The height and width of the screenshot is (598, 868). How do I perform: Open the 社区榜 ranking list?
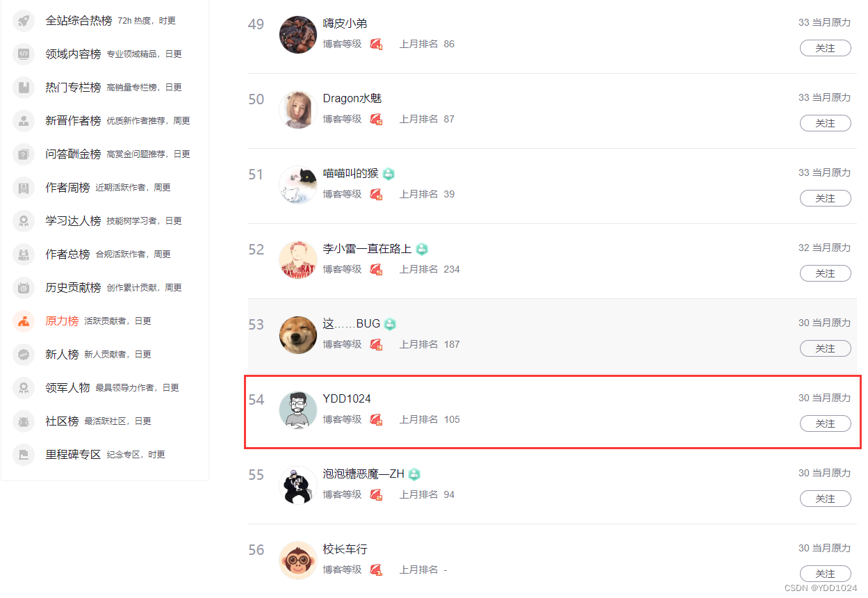[62, 421]
